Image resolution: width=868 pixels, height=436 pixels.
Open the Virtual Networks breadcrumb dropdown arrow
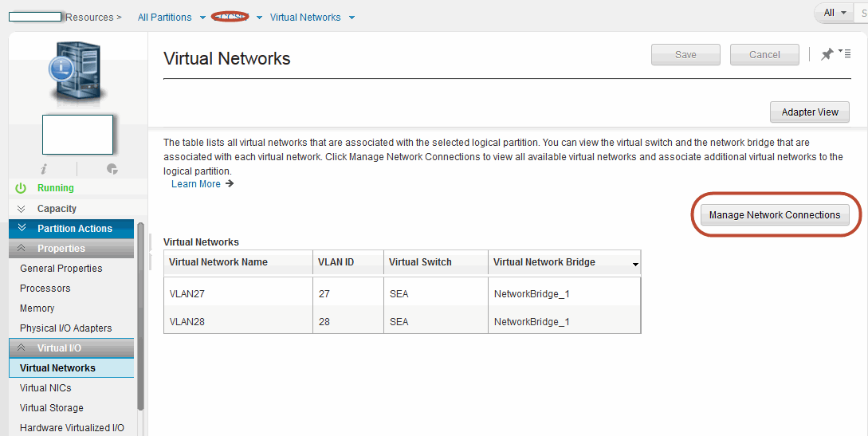(x=352, y=18)
